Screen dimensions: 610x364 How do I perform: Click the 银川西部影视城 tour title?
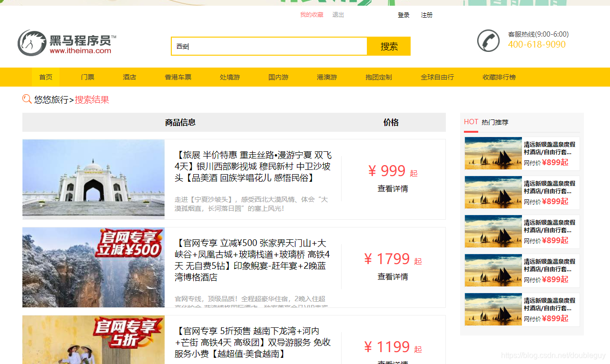point(253,167)
